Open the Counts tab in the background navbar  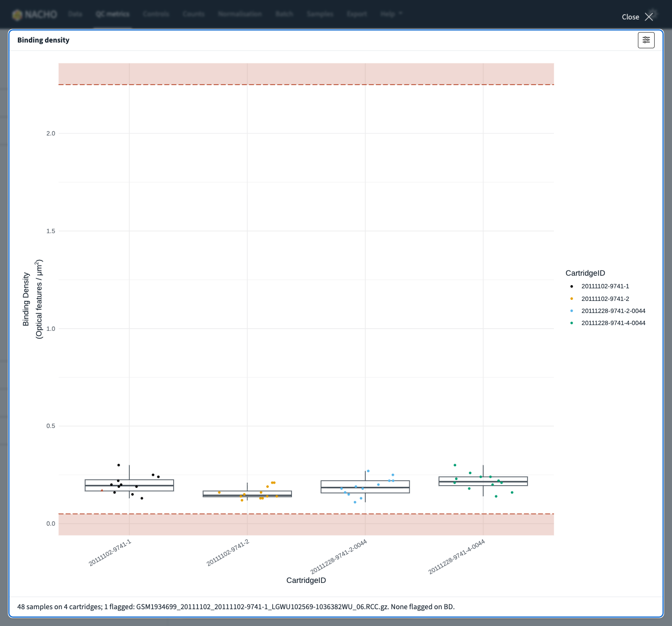(x=194, y=14)
